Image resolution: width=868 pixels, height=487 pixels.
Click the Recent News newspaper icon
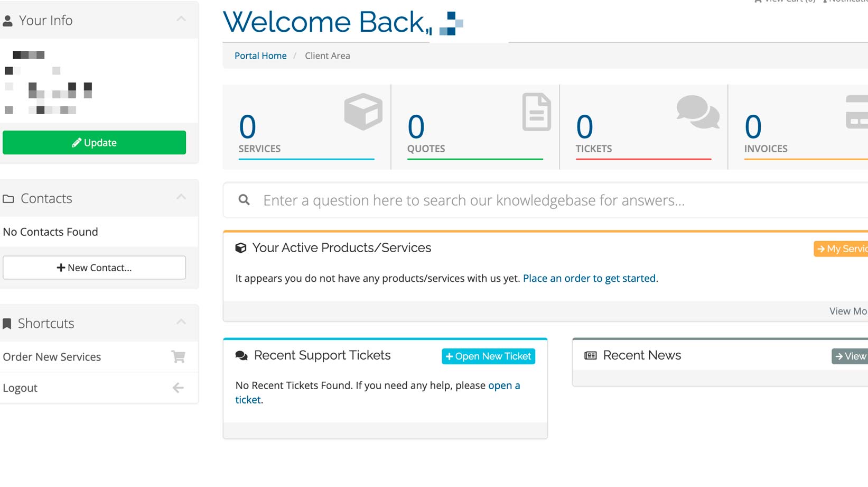tap(590, 356)
